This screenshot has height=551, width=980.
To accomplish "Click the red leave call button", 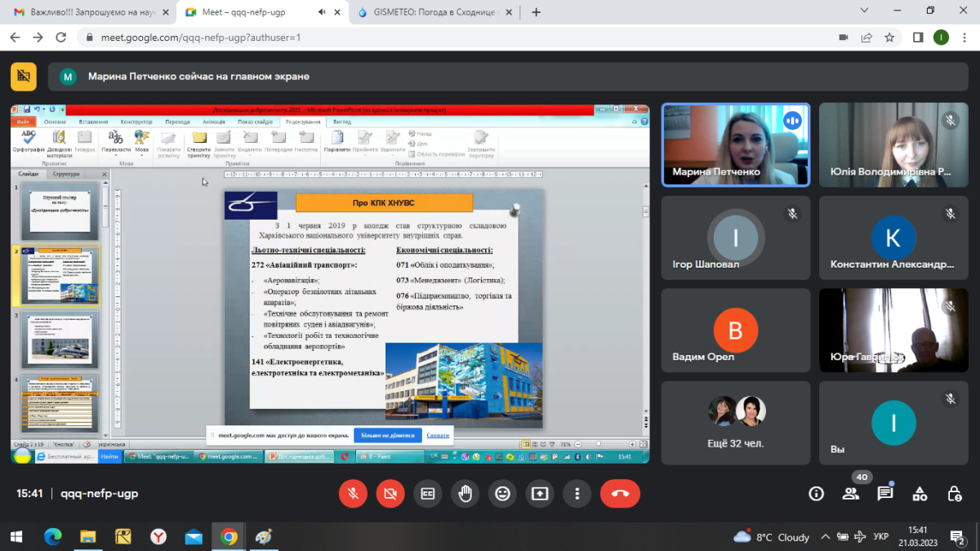I will (620, 494).
